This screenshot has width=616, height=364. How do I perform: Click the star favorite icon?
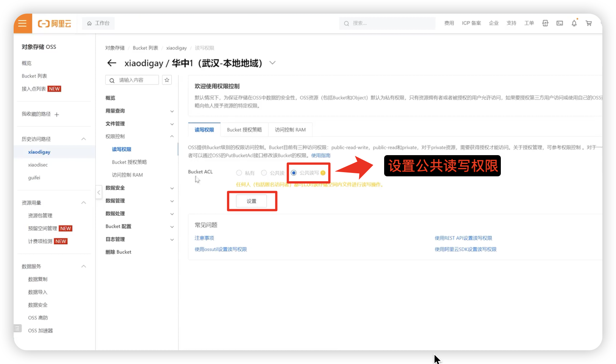pyautogui.click(x=167, y=80)
